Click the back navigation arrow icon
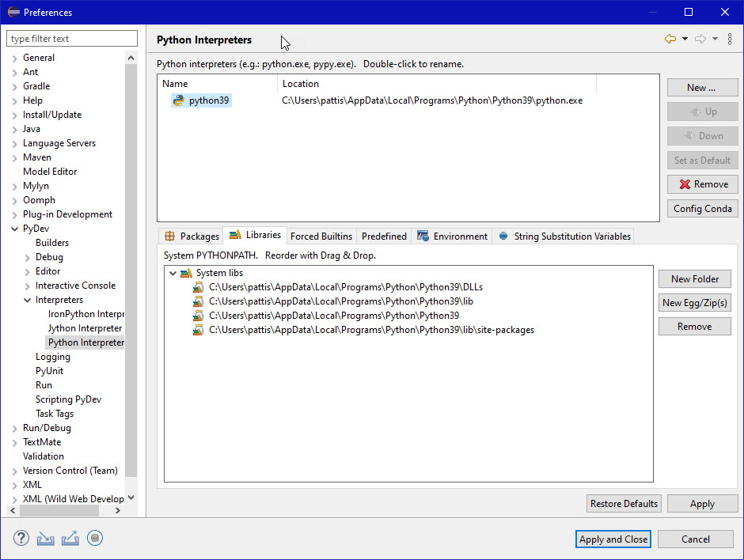The image size is (744, 560). pos(670,39)
